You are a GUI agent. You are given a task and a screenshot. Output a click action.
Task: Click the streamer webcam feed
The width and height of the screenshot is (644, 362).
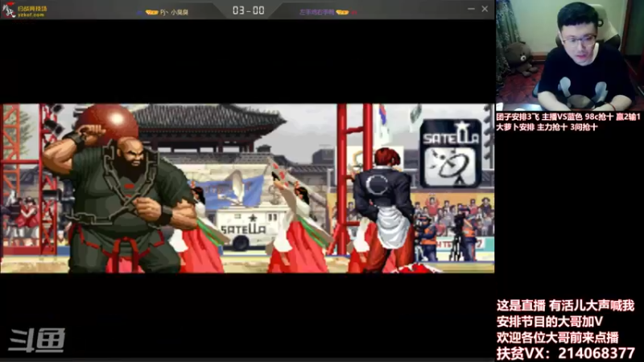tap(570, 56)
